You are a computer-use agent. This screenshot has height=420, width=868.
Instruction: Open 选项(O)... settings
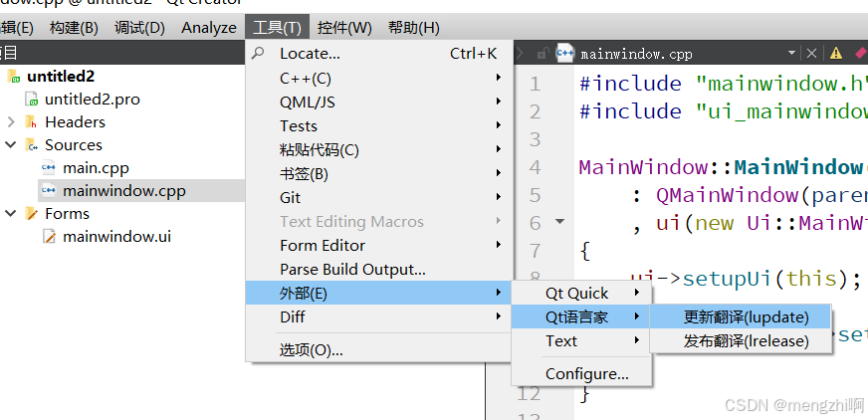[x=379, y=349]
